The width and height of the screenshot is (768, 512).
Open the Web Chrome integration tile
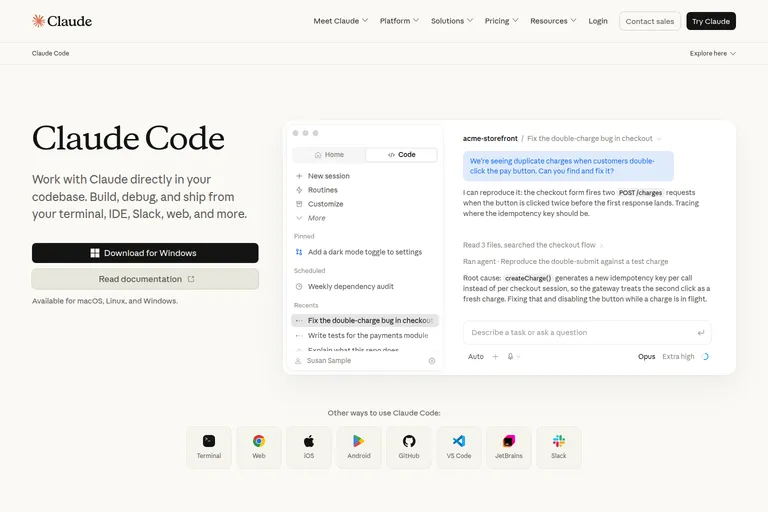pos(259,447)
